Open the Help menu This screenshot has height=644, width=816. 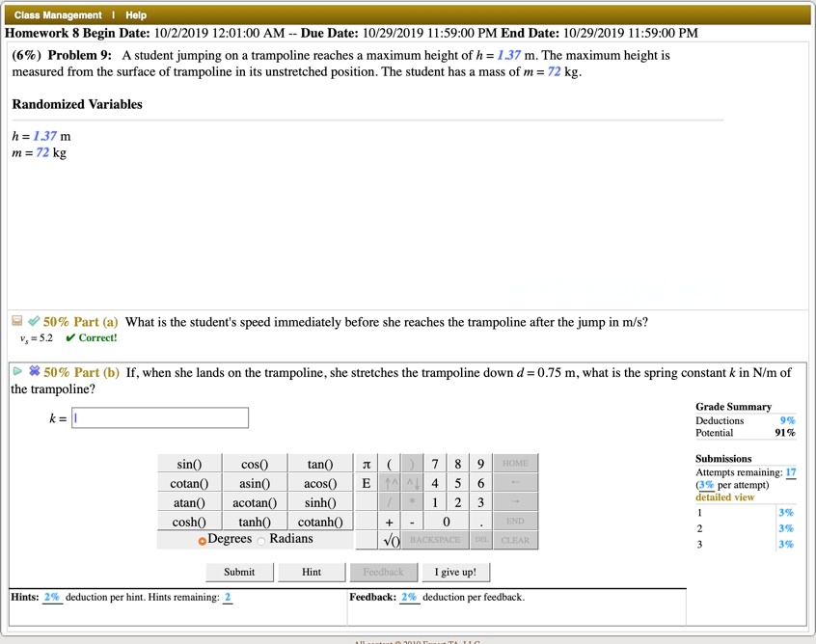pyautogui.click(x=136, y=15)
